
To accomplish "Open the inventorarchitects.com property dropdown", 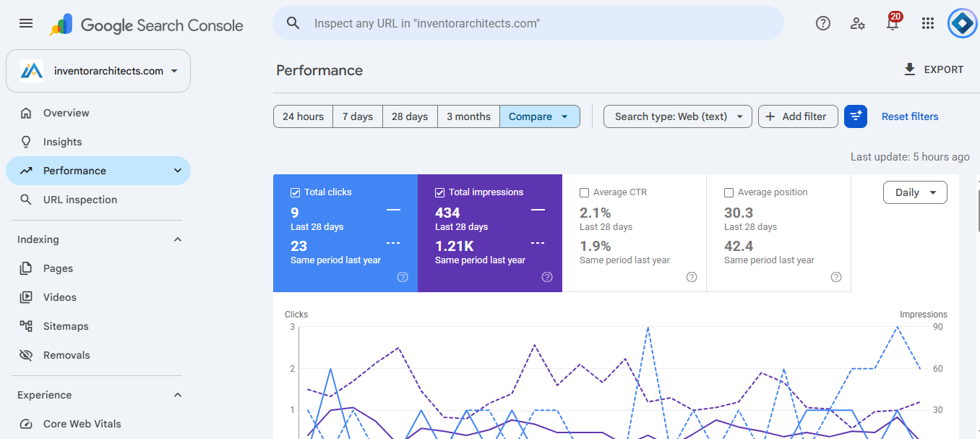I will (x=98, y=71).
